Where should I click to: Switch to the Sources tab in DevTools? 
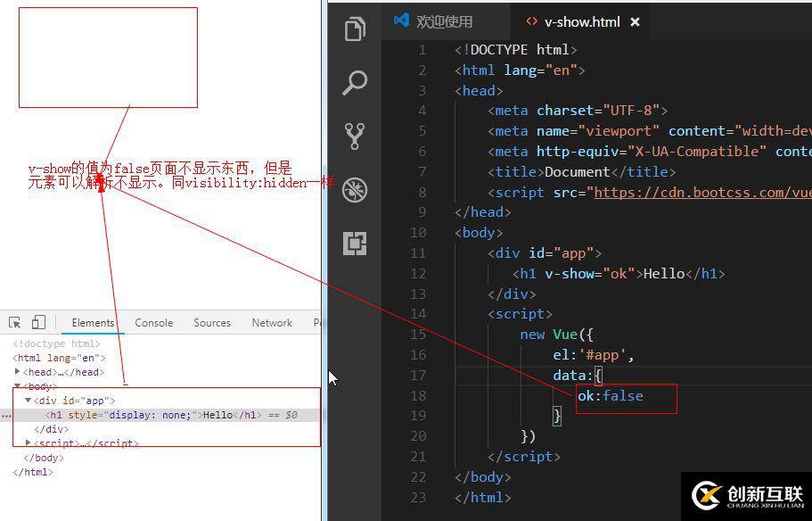click(x=212, y=322)
